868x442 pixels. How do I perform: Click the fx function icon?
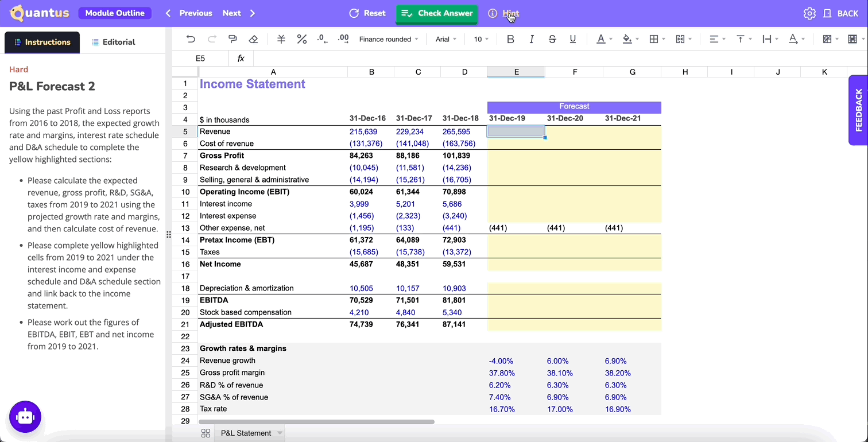[241, 58]
